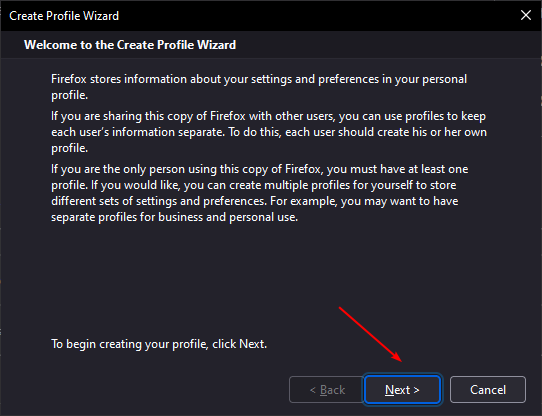This screenshot has height=416, width=542.
Task: Click the separate profiles for business line
Action: point(175,217)
